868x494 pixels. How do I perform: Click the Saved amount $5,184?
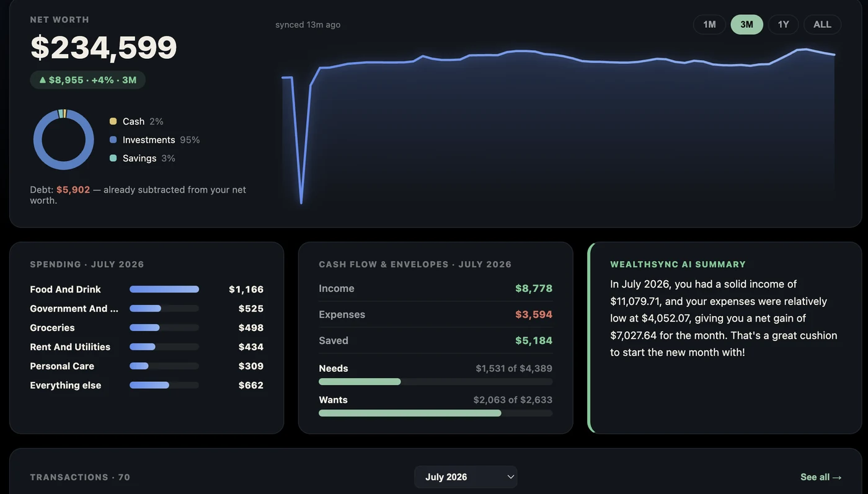[x=534, y=340]
